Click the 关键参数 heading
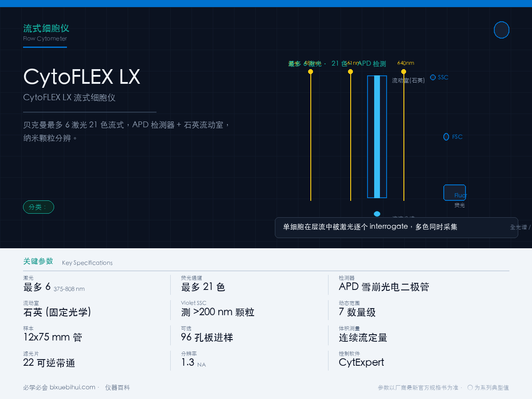The image size is (532, 399). [x=38, y=261]
